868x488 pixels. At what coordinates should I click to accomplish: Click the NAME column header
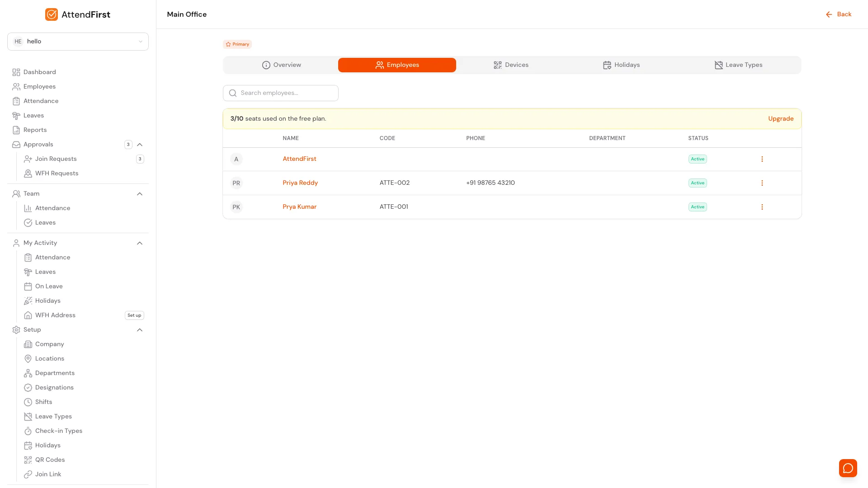pos(291,138)
